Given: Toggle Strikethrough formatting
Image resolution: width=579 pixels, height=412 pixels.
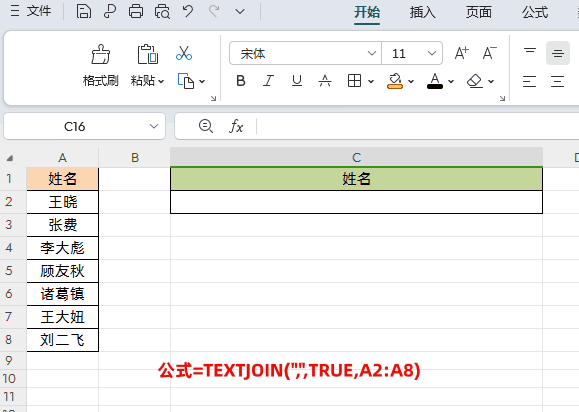Looking at the screenshot, I should 325,80.
